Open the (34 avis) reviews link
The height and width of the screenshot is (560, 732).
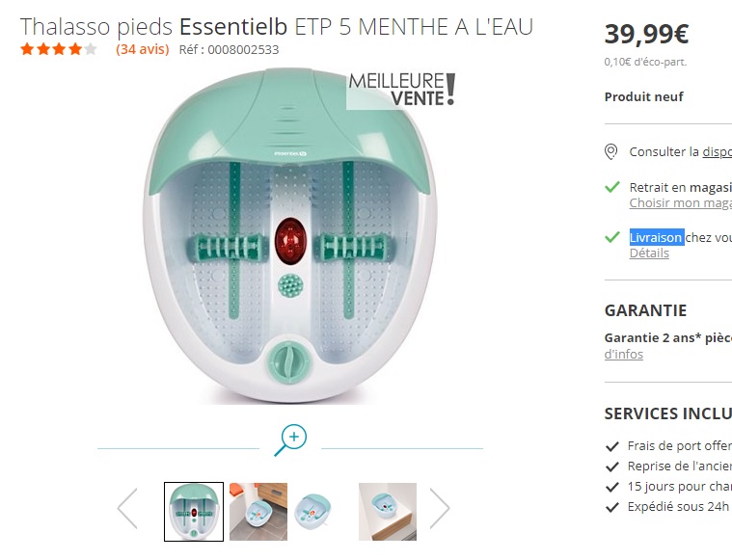(142, 49)
